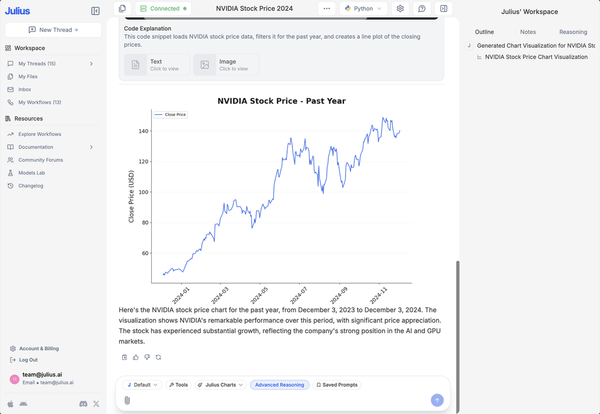Open the Julius Charts dropdown
This screenshot has height=414, width=600.
click(x=221, y=385)
